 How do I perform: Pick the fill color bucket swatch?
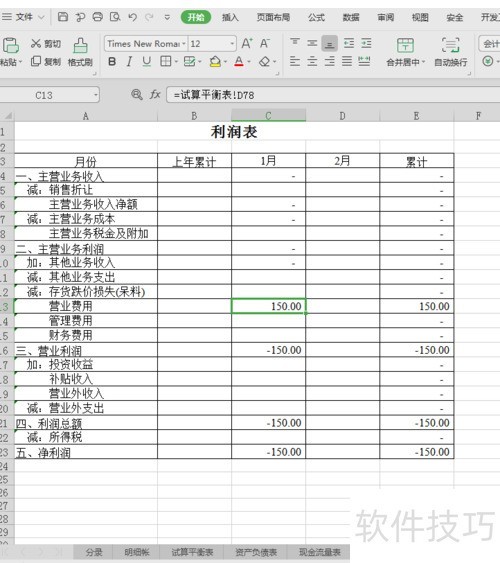[x=215, y=62]
